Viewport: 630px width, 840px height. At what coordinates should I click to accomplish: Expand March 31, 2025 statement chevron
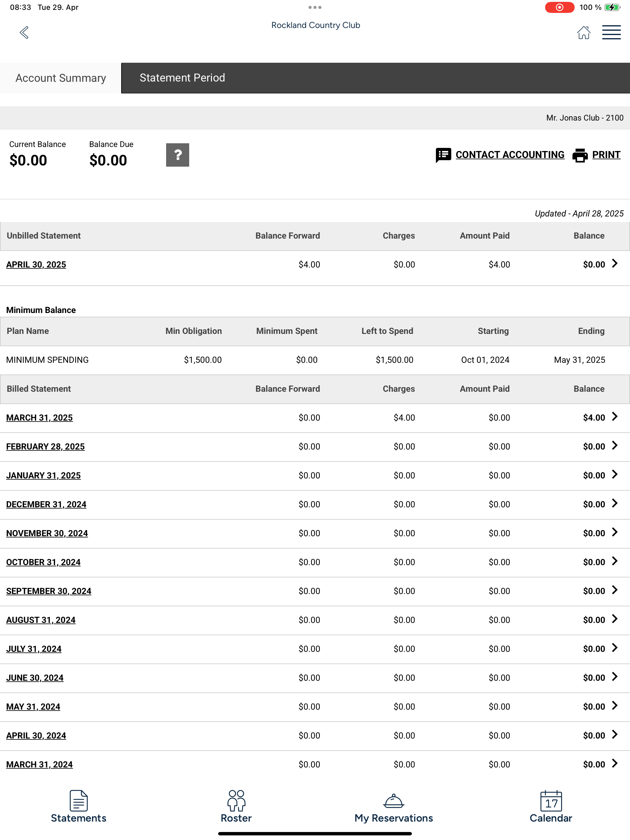click(614, 417)
